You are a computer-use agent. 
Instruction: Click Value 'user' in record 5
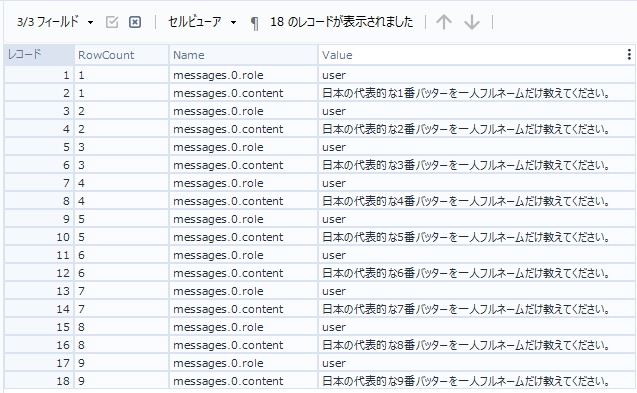[x=477, y=147]
